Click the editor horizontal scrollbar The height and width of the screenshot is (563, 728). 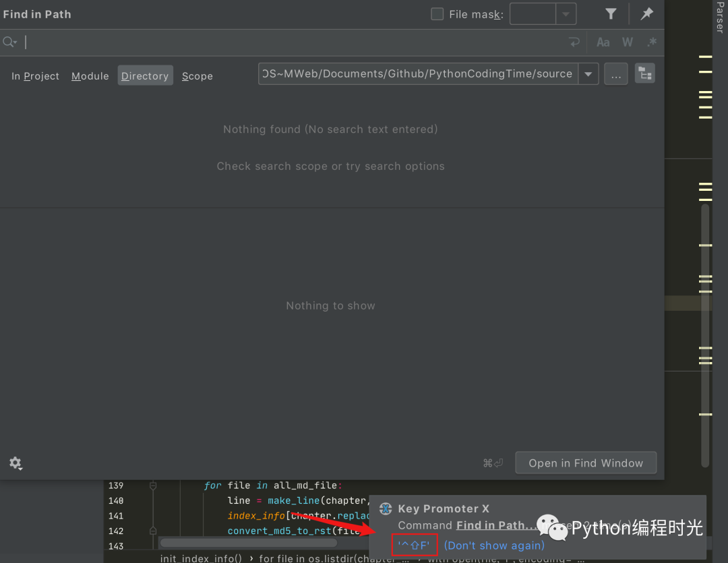click(x=249, y=543)
